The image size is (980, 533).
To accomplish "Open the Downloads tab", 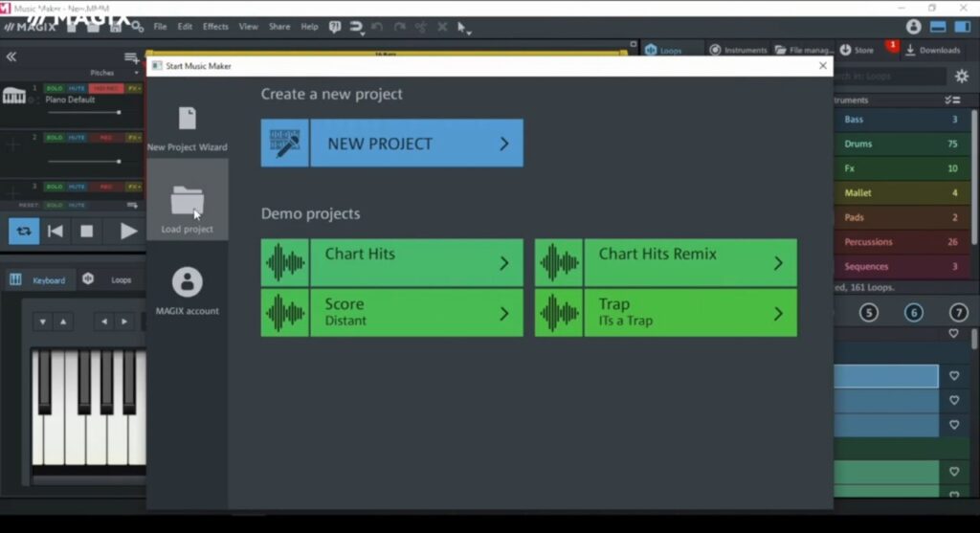I will click(x=932, y=50).
